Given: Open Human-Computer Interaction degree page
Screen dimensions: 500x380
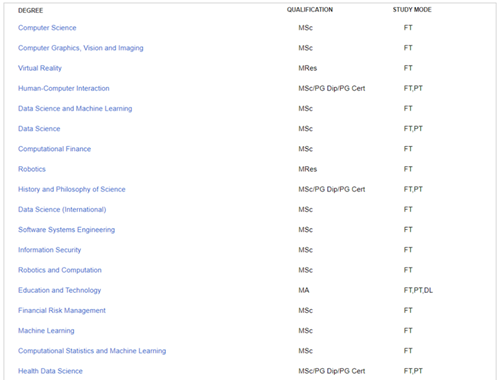Looking at the screenshot, I should coord(64,88).
